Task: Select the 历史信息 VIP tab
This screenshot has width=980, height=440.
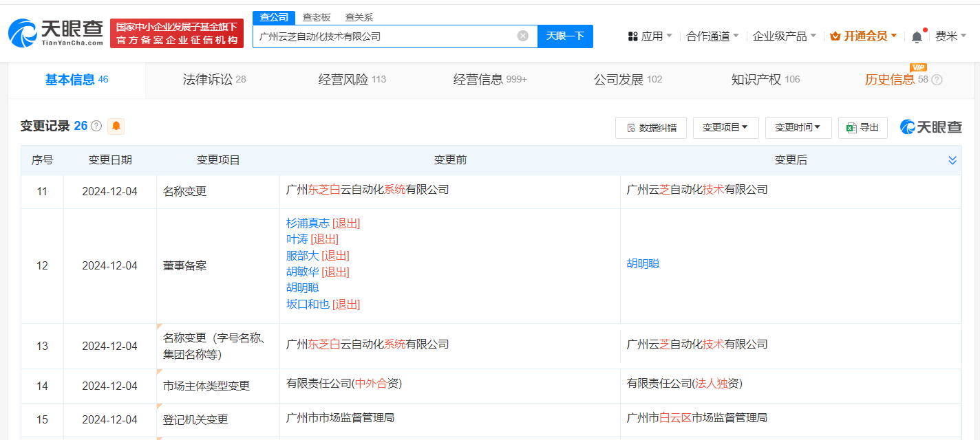Action: 897,80
